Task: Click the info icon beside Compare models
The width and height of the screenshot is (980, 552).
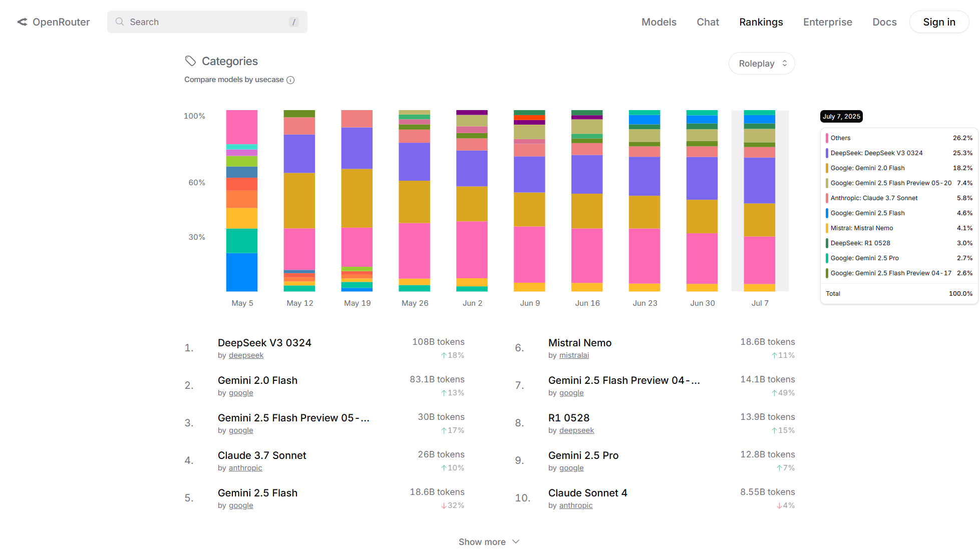Action: [290, 80]
